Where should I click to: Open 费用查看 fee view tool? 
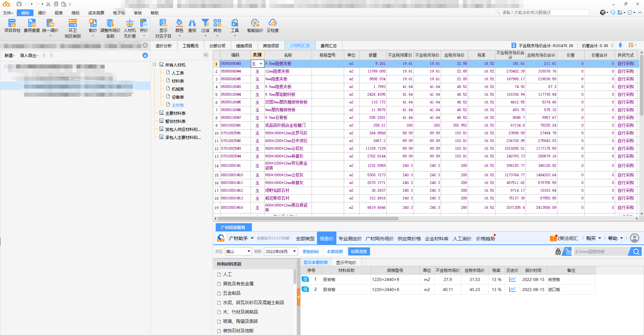coord(32,23)
